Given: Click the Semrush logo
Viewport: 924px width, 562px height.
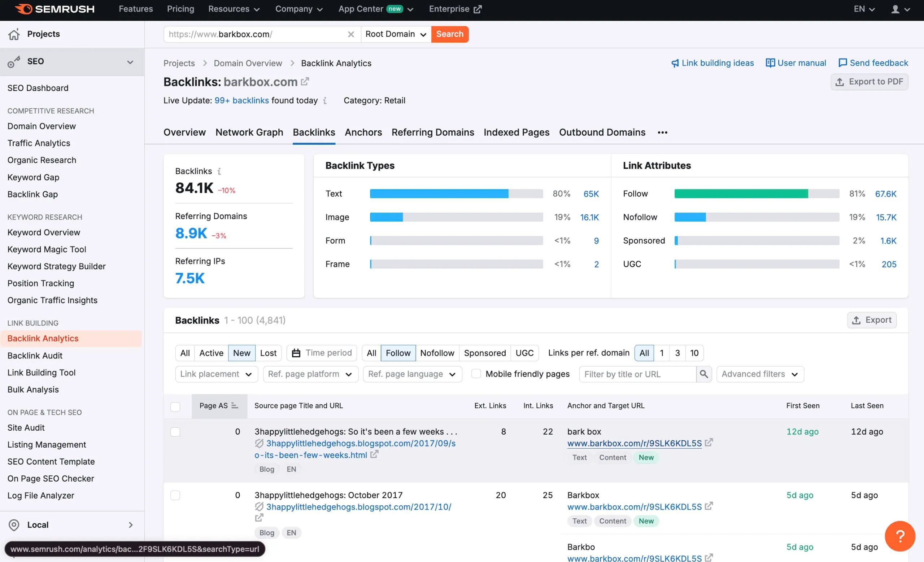Looking at the screenshot, I should [x=55, y=9].
